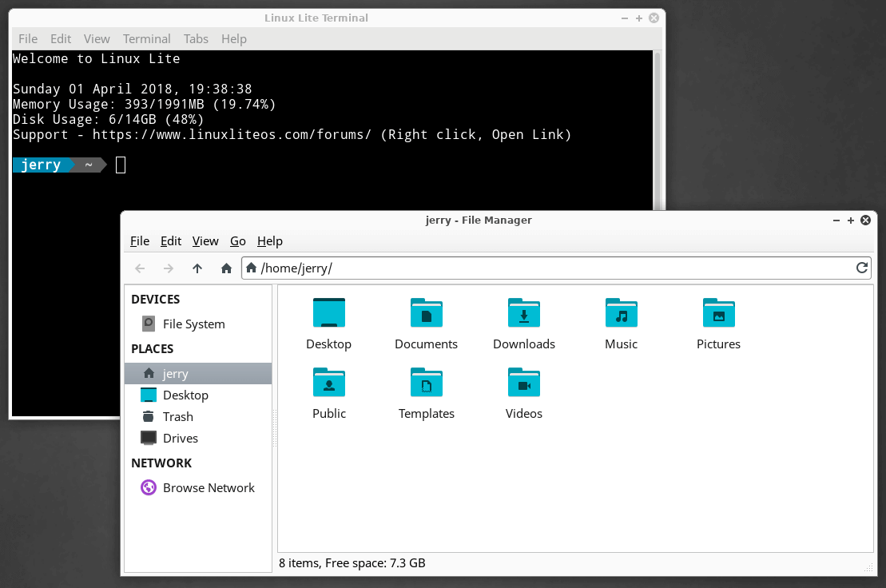Click the reload button in location bar
Image resolution: width=886 pixels, height=588 pixels.
862,268
